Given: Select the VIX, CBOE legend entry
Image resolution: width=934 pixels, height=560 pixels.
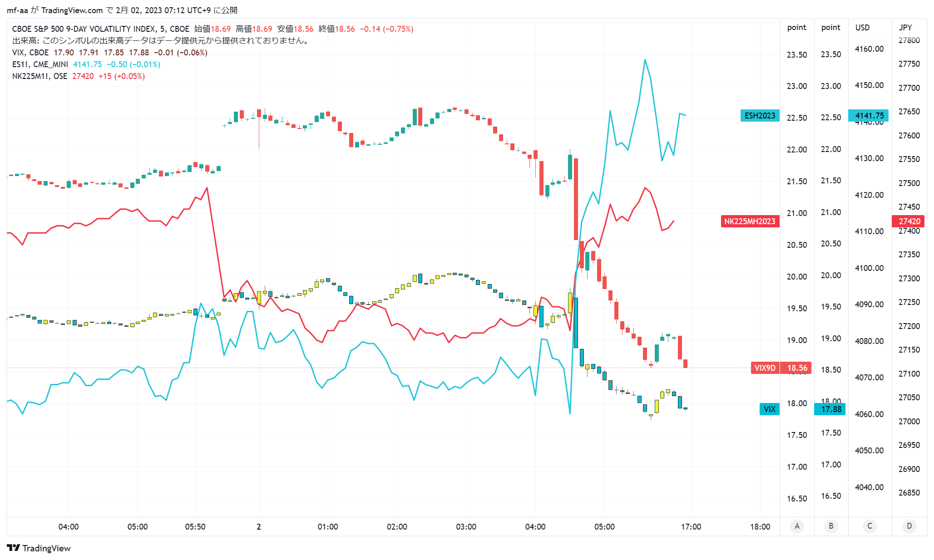Looking at the screenshot, I should coord(30,53).
